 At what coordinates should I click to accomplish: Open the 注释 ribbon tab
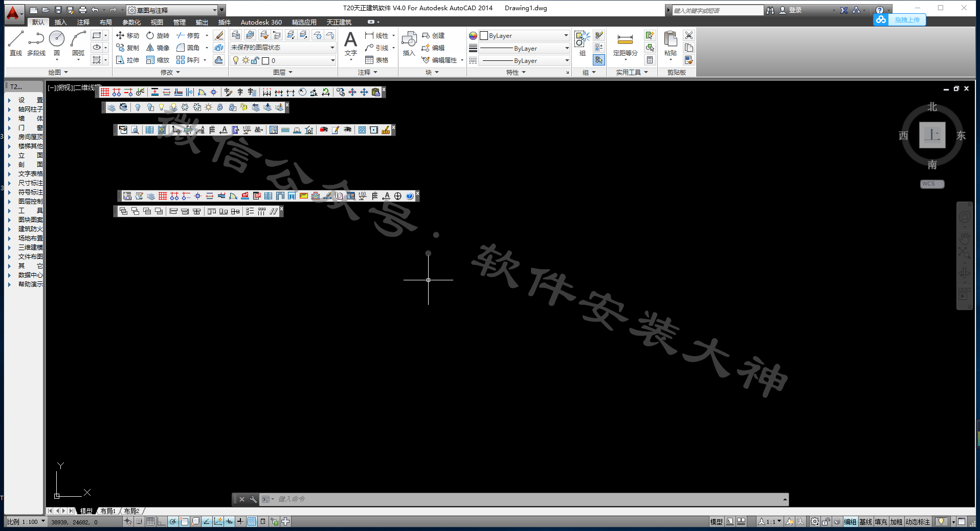[83, 22]
